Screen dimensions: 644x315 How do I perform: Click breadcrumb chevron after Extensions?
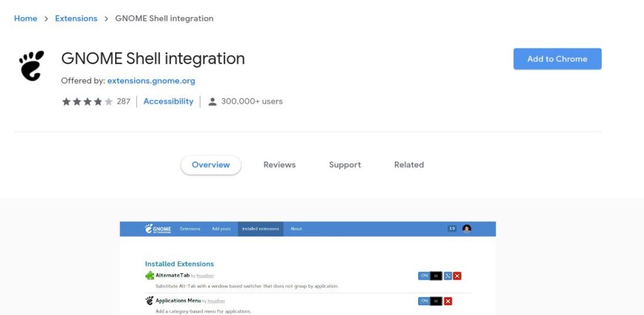point(106,18)
